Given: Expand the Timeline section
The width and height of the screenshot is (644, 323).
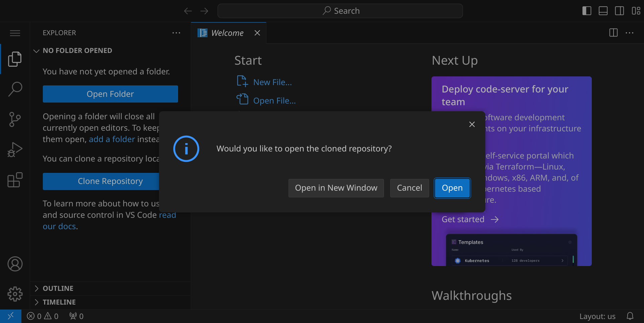Looking at the screenshot, I should click(x=59, y=302).
